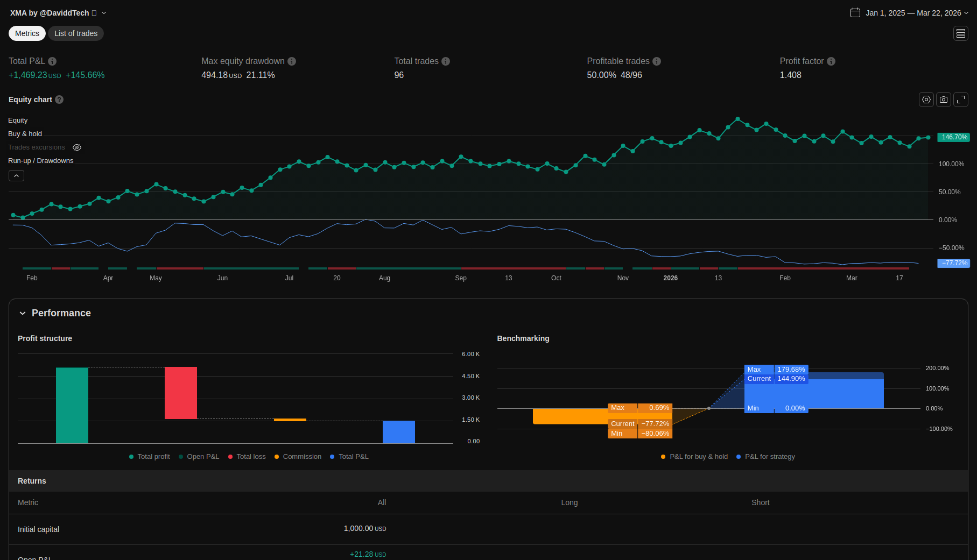
Task: Open equity chart settings icon
Action: (926, 100)
